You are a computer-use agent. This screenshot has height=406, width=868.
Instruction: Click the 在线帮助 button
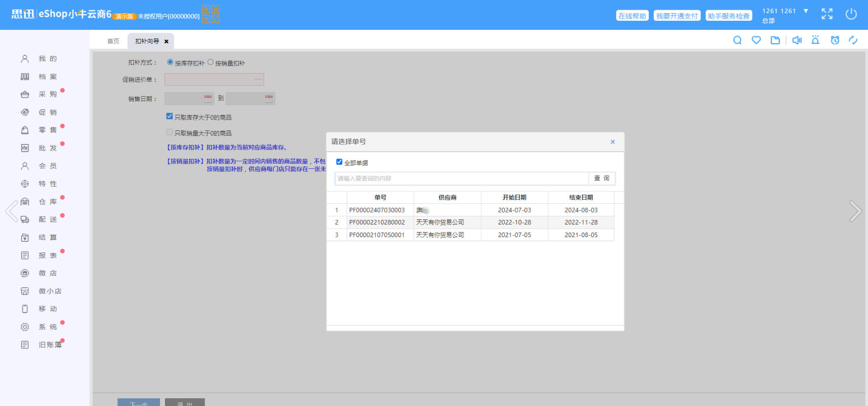click(632, 16)
